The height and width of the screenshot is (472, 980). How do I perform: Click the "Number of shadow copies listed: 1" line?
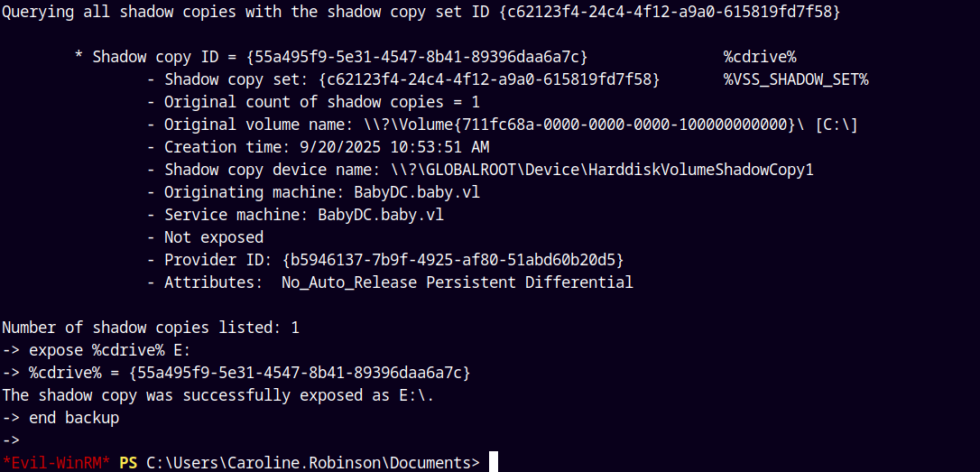[151, 328]
